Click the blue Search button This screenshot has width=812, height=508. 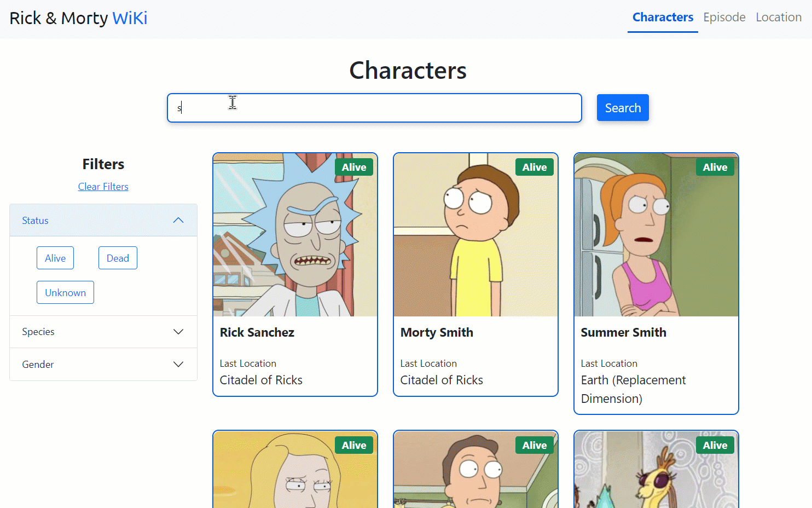click(x=623, y=108)
